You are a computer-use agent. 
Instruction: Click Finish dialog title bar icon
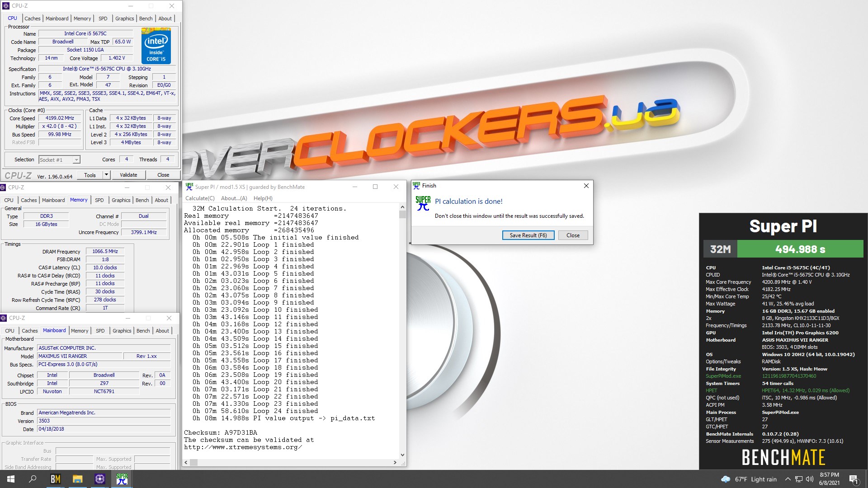point(416,185)
